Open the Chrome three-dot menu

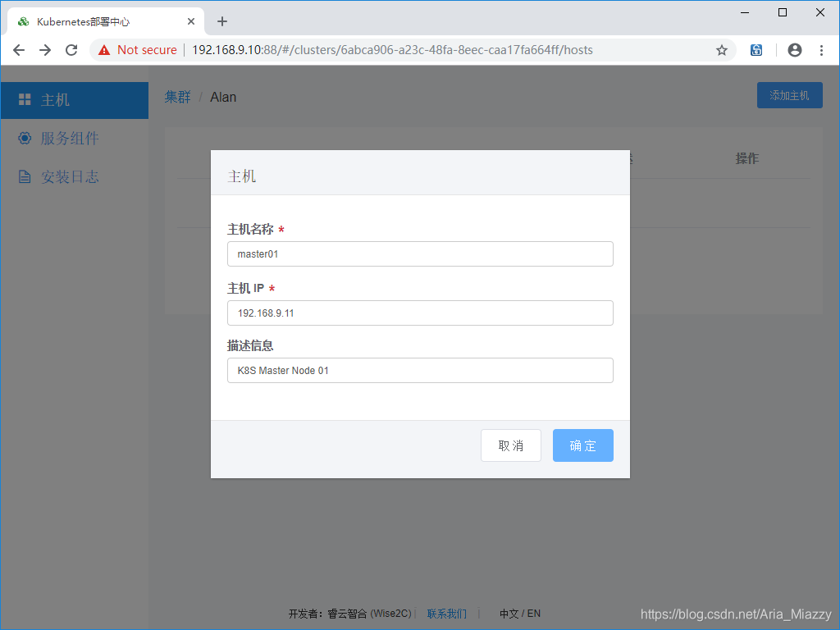pos(820,50)
